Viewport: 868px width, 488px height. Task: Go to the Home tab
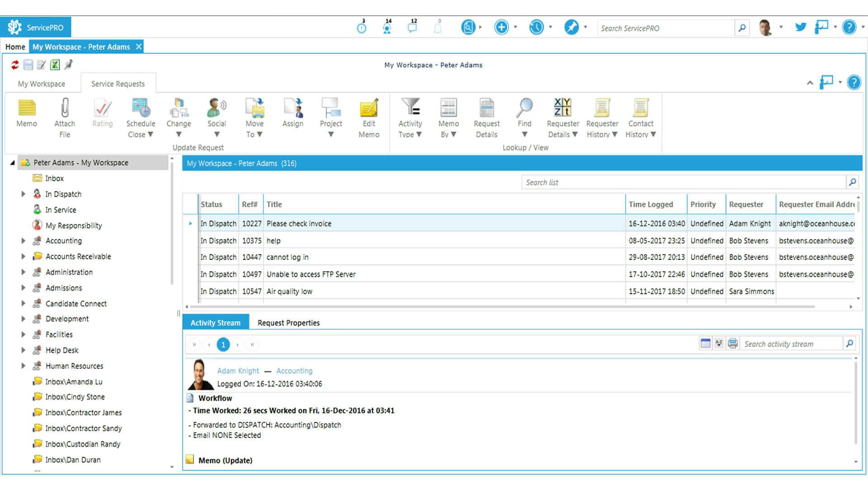(x=15, y=47)
